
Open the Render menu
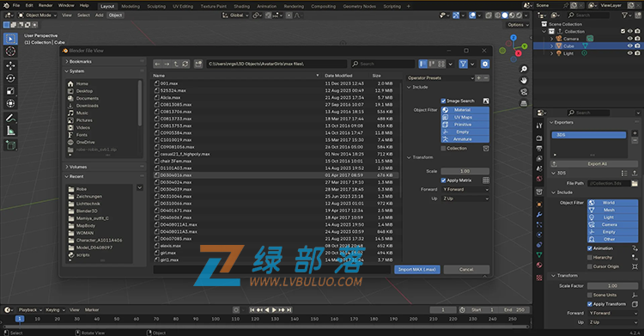tap(46, 5)
